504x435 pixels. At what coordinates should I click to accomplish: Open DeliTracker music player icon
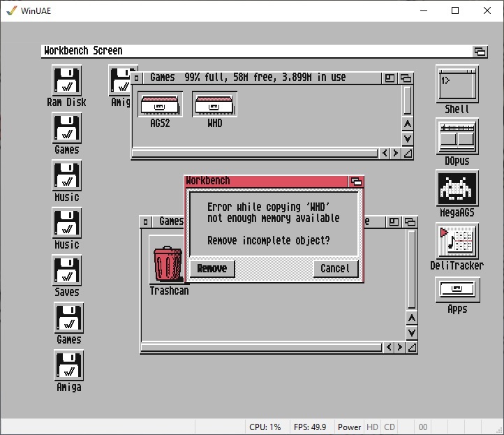pos(457,241)
